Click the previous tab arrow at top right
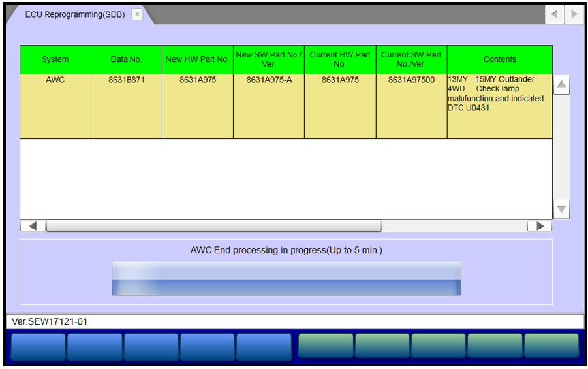 [554, 14]
